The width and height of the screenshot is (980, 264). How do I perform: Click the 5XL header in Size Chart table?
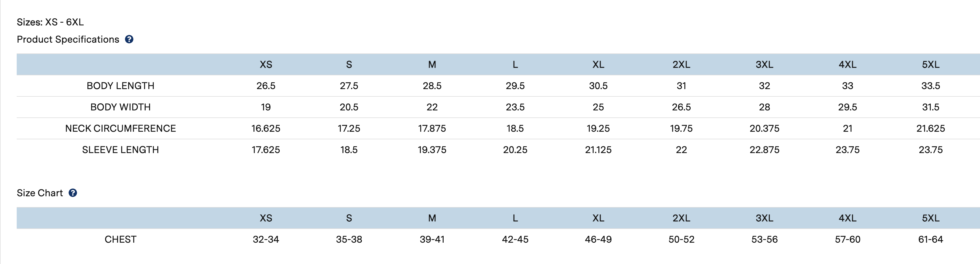tap(931, 218)
